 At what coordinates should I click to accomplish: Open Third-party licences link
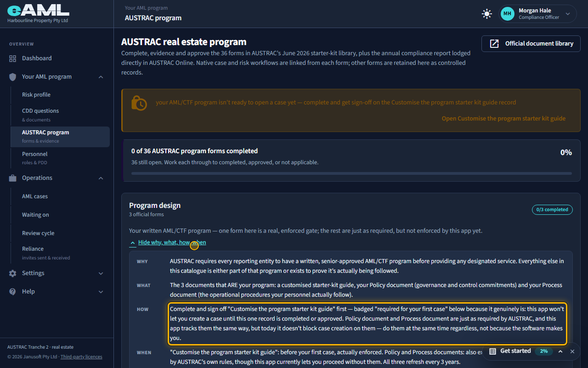tap(81, 356)
